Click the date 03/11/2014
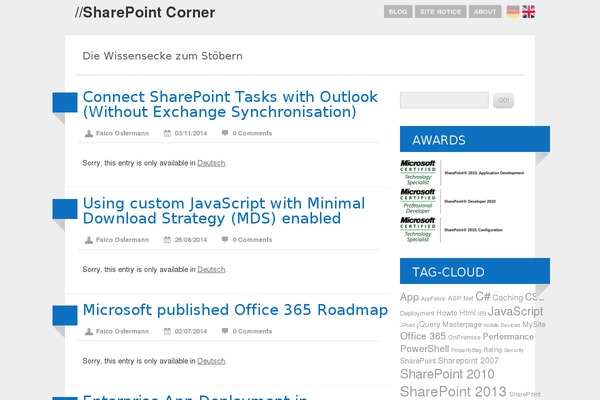Viewport: 600px width, 400px height. pyautogui.click(x=191, y=133)
